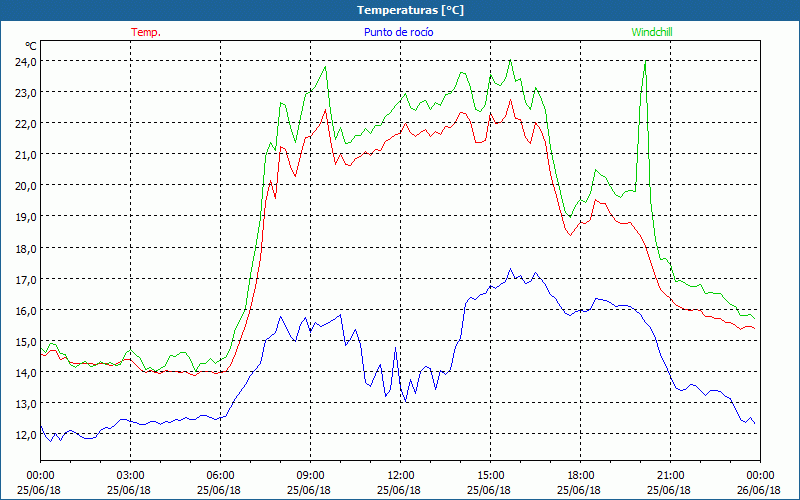Image resolution: width=800 pixels, height=500 pixels.
Task: Click the 14,0 y-axis value
Action: (26, 372)
